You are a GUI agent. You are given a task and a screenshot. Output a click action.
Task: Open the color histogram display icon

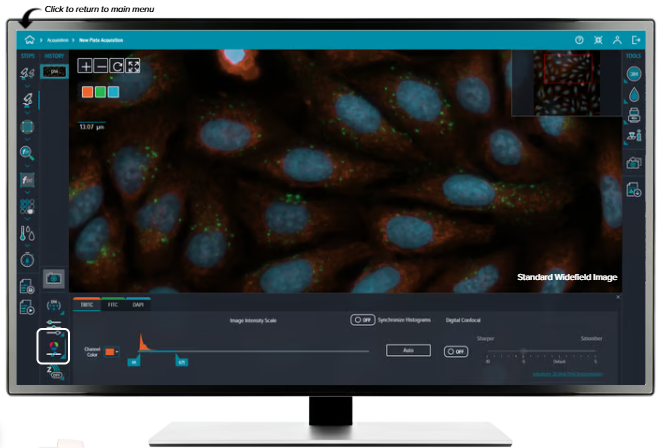tap(54, 347)
